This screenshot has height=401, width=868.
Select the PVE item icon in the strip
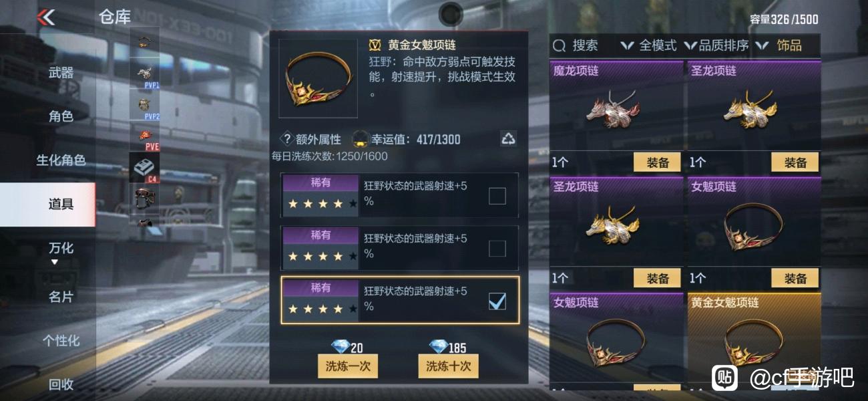click(144, 137)
